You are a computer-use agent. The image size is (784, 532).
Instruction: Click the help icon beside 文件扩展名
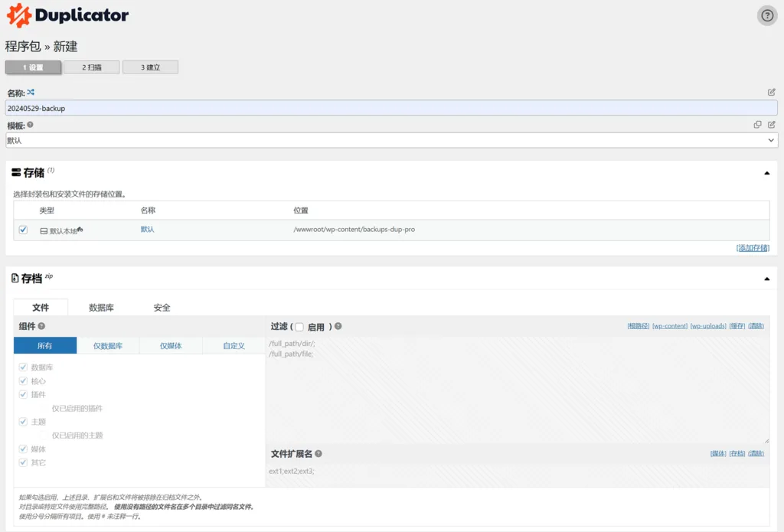point(318,454)
